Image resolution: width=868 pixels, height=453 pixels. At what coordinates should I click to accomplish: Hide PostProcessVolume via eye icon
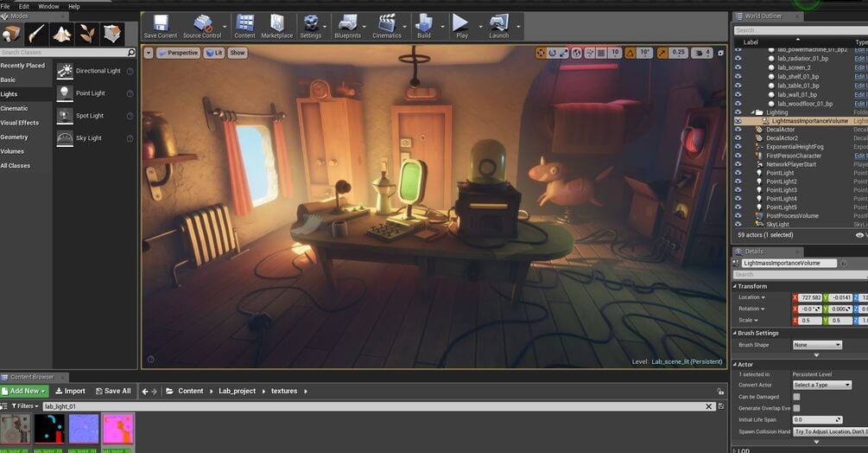point(738,216)
